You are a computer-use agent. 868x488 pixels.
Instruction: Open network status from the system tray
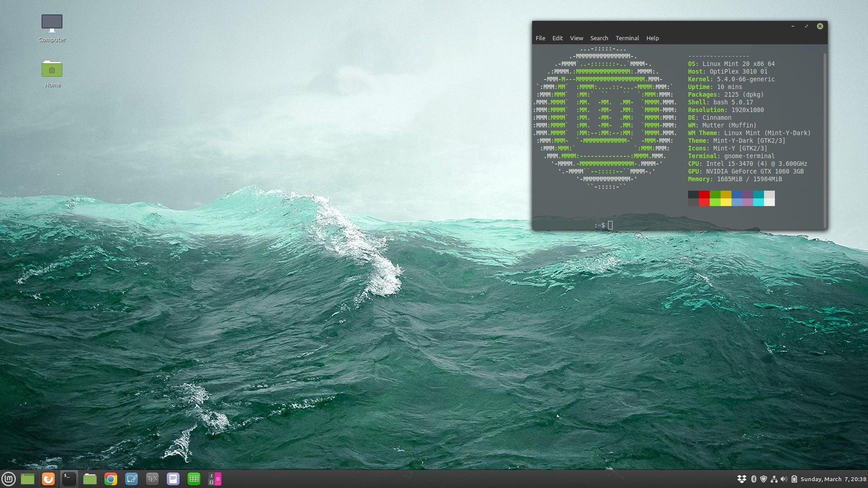click(774, 479)
